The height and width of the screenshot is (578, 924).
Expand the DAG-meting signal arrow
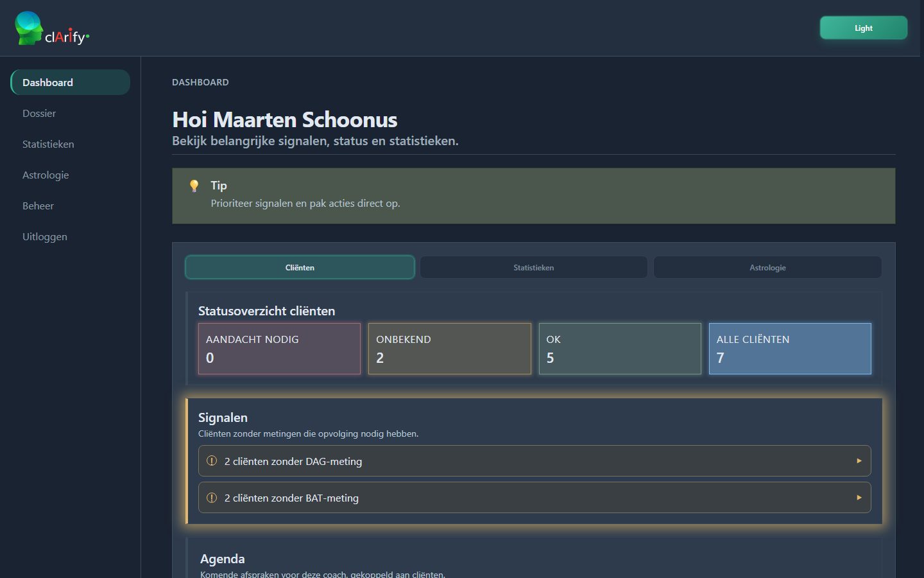click(859, 461)
